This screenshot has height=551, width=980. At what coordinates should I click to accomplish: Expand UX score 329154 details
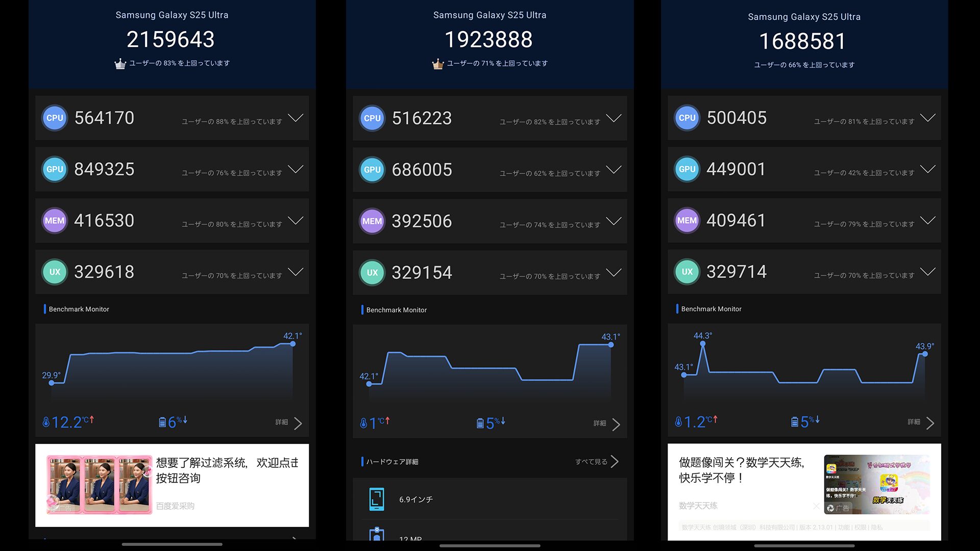point(614,272)
